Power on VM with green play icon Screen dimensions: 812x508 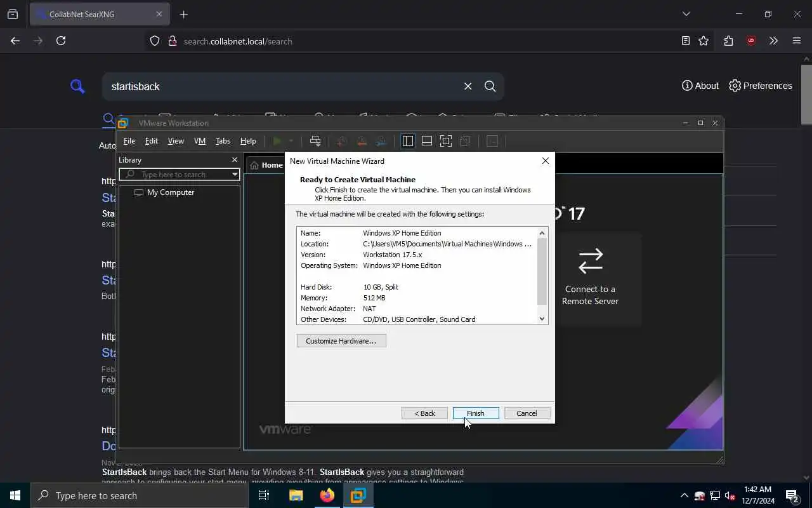click(277, 141)
